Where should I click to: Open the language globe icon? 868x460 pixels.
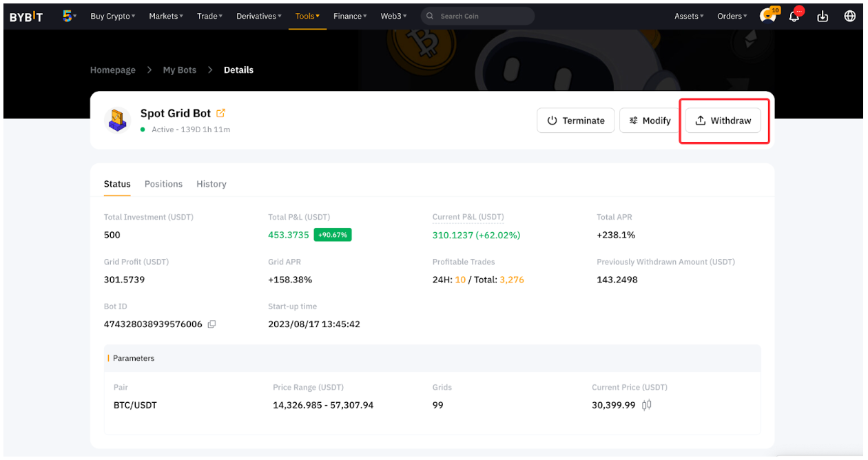pos(850,17)
